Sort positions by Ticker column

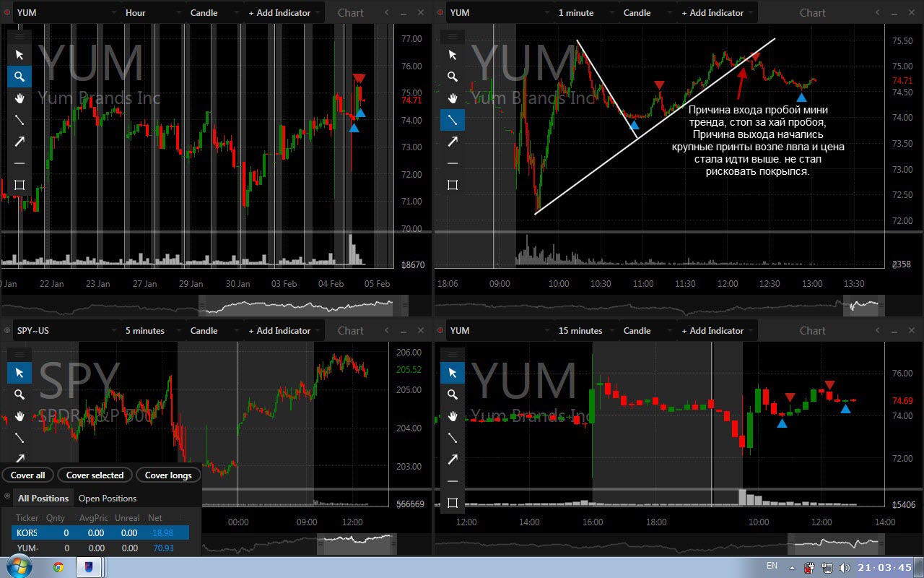click(x=27, y=517)
